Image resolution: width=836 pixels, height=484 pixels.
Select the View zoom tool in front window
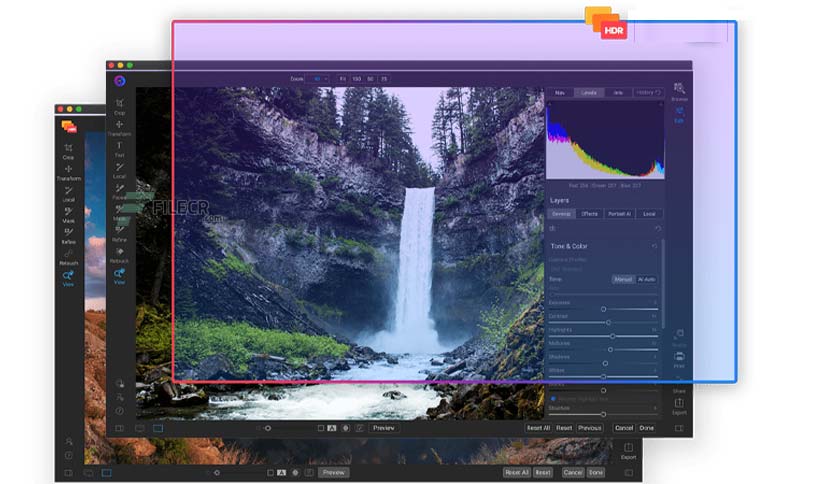point(119,276)
